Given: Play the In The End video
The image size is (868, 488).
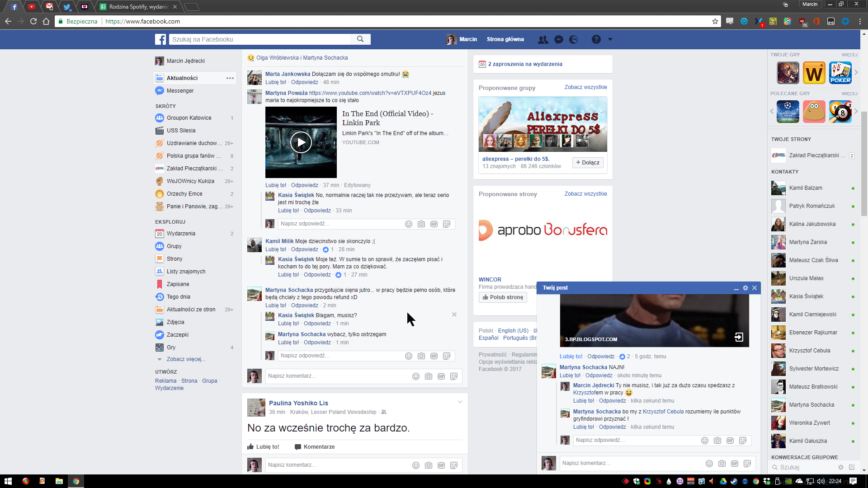Looking at the screenshot, I should [301, 143].
